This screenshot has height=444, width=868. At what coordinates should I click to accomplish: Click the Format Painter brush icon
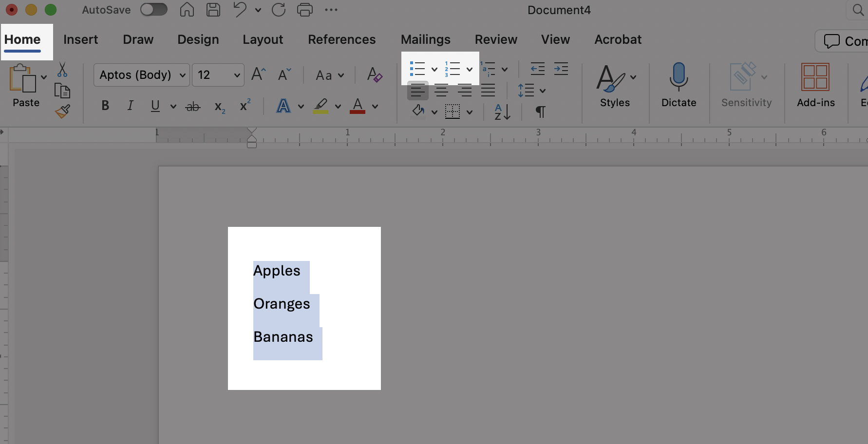tap(62, 111)
